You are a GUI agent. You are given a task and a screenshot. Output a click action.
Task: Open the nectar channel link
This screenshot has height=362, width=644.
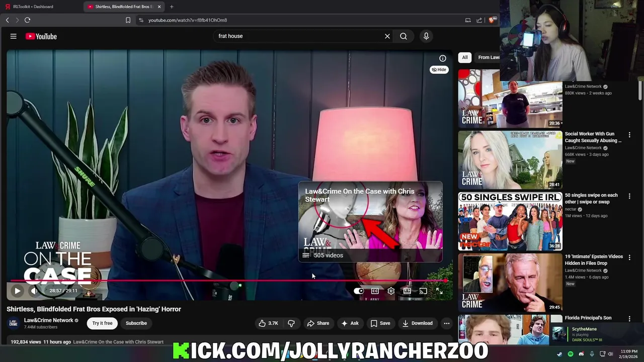pyautogui.click(x=571, y=209)
